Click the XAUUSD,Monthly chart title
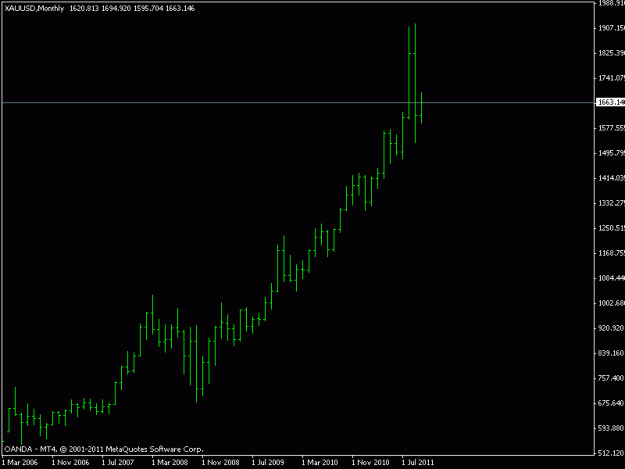Image resolution: width=625 pixels, height=469 pixels. [x=34, y=8]
